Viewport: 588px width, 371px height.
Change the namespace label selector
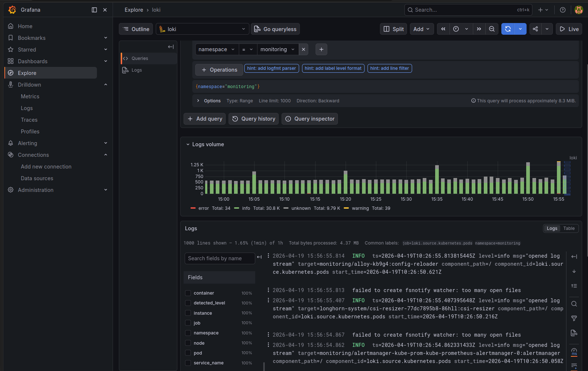[x=217, y=49]
